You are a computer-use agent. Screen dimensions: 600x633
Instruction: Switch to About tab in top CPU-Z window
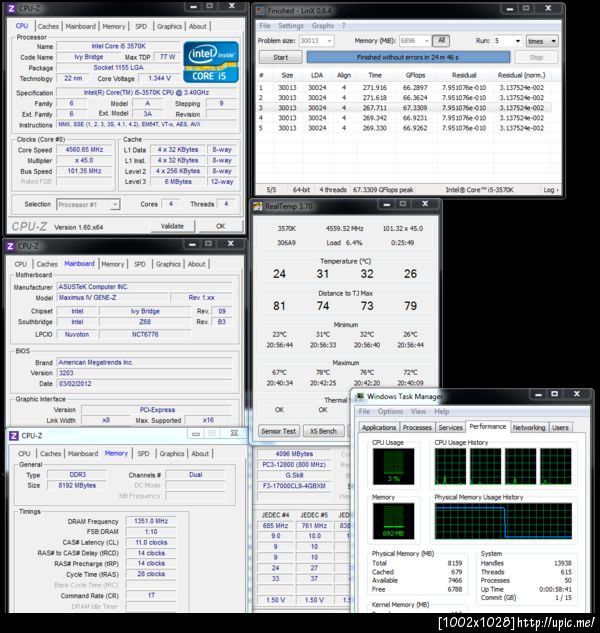pos(197,26)
